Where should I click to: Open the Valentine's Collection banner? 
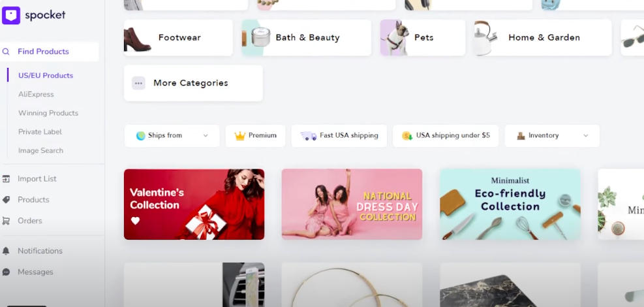pyautogui.click(x=194, y=204)
